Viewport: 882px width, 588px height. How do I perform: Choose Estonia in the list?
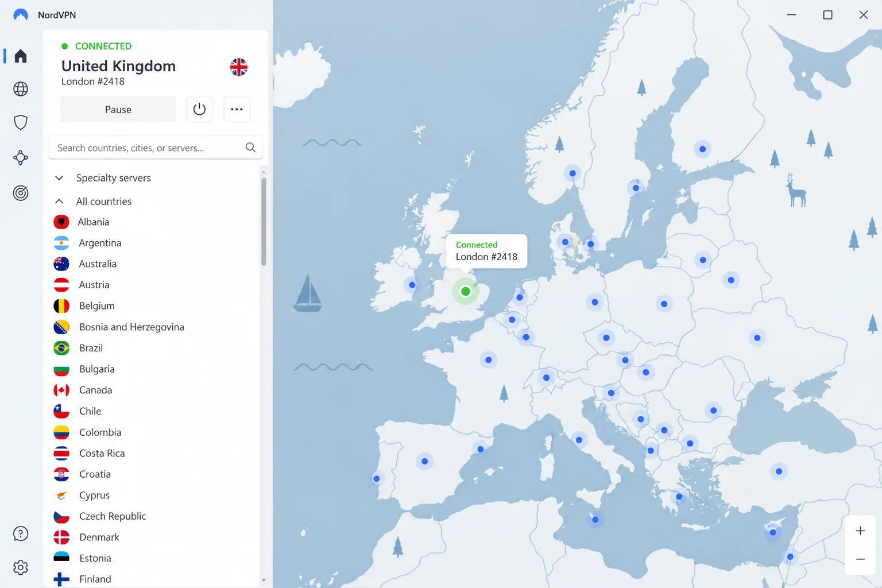coord(95,558)
